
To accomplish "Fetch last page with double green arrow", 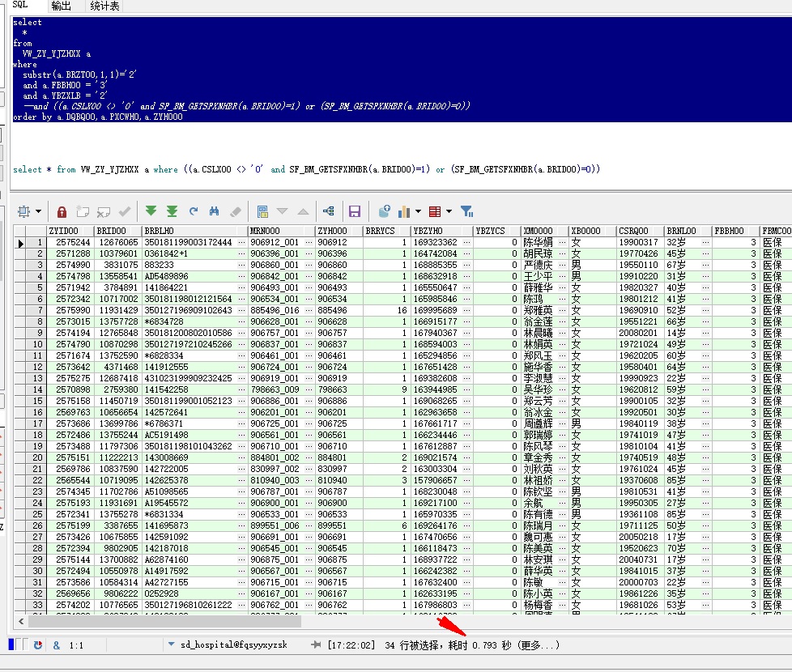I will (172, 211).
